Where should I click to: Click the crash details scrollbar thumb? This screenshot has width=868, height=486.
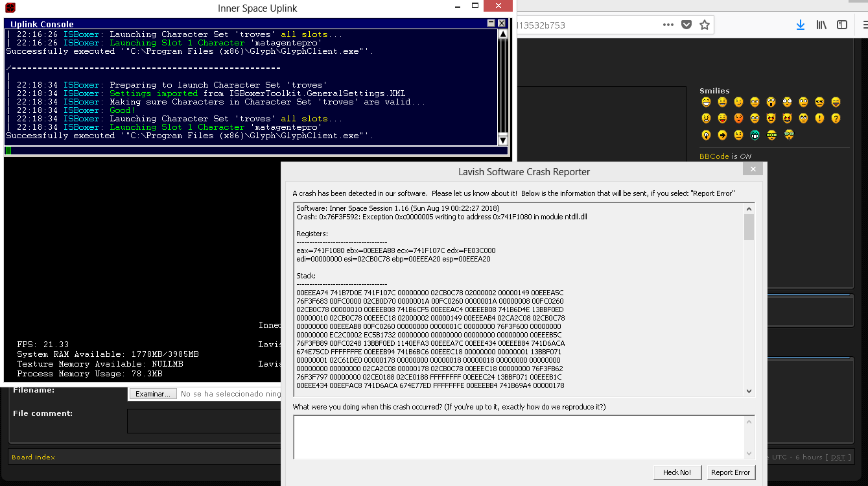click(x=749, y=227)
